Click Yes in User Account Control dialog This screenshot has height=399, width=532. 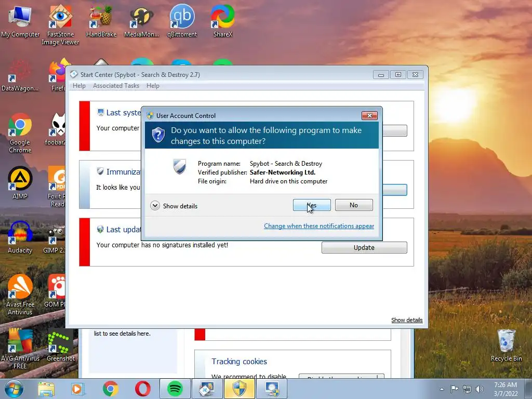click(312, 205)
